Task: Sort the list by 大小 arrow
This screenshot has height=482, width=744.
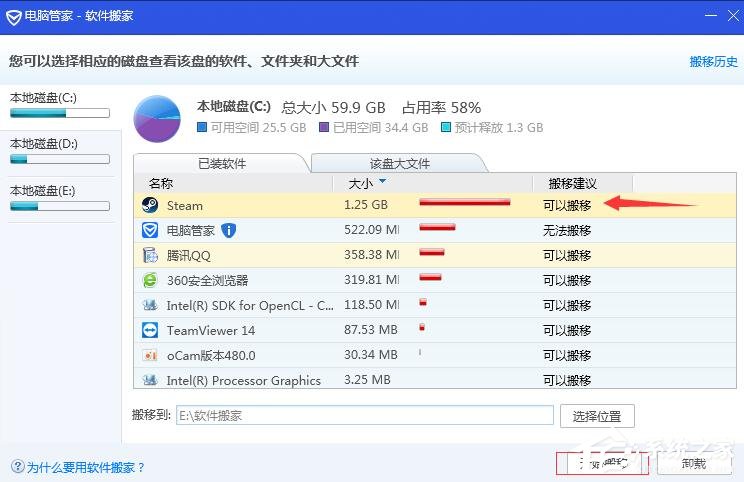Action: click(x=382, y=182)
